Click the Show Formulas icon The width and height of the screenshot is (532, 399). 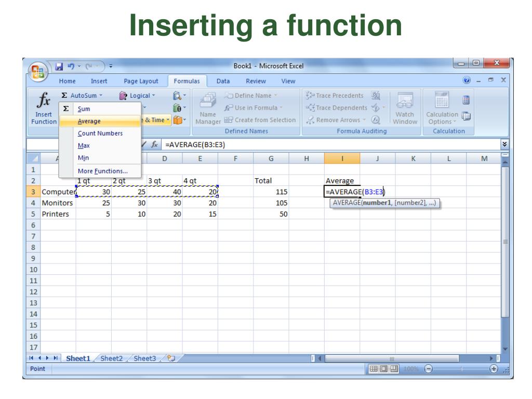[376, 96]
